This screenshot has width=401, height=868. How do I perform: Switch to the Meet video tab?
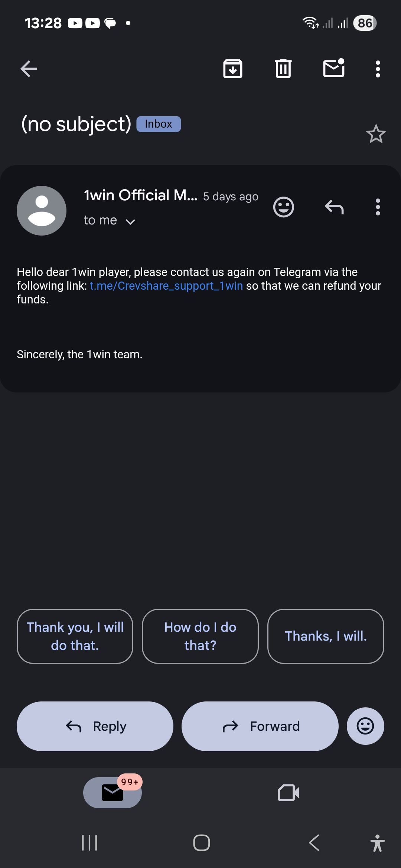288,793
